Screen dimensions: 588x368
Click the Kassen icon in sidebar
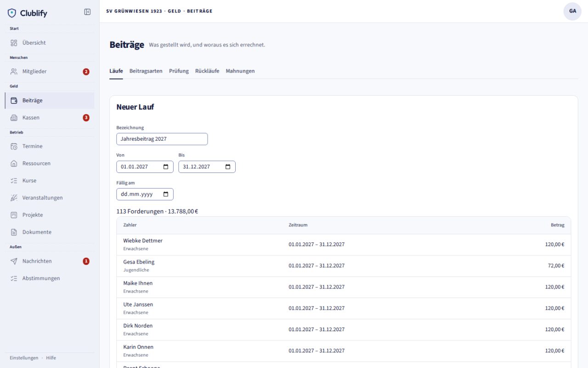(14, 118)
